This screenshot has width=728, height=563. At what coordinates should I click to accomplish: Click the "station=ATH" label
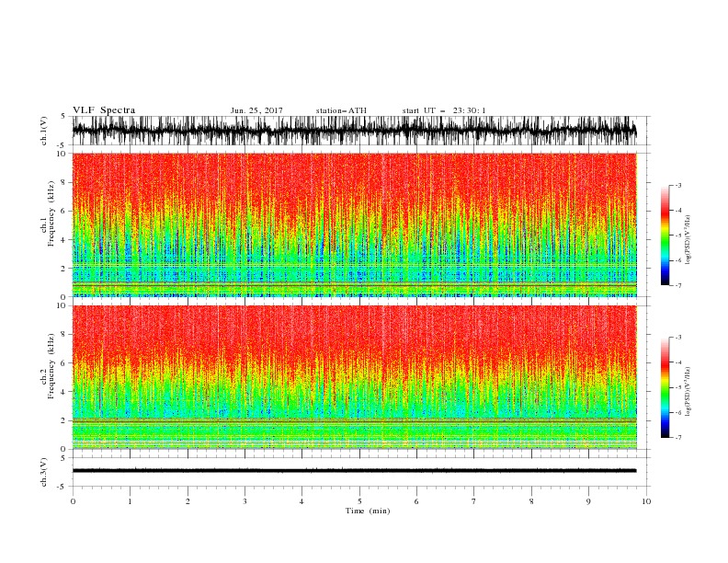tap(341, 110)
